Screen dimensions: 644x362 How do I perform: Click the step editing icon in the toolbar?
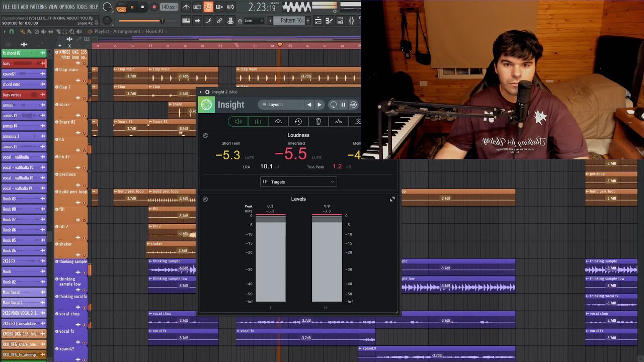click(x=208, y=21)
